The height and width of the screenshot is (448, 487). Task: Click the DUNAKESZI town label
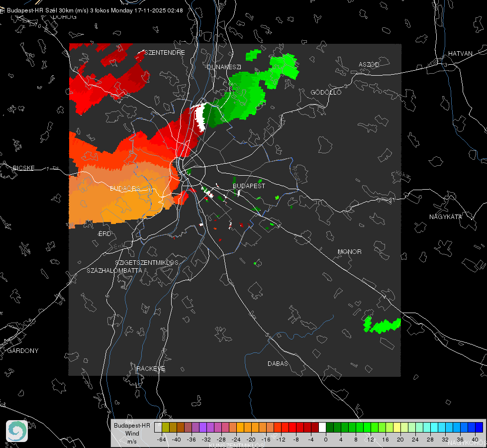pos(224,67)
